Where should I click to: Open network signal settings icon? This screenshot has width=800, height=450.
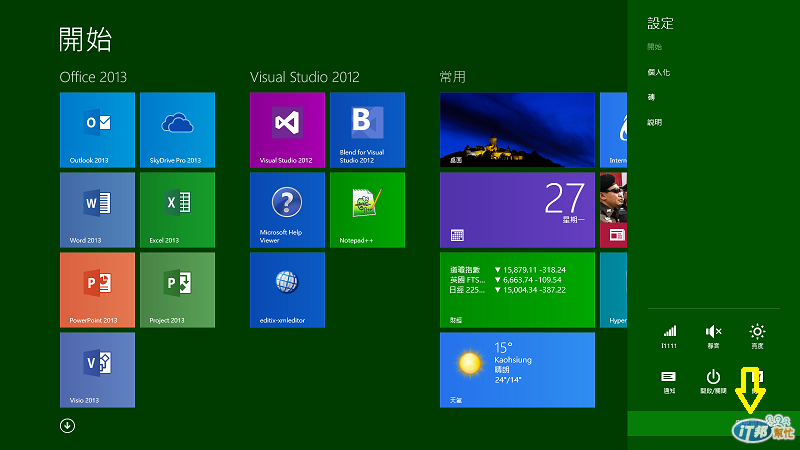669,336
